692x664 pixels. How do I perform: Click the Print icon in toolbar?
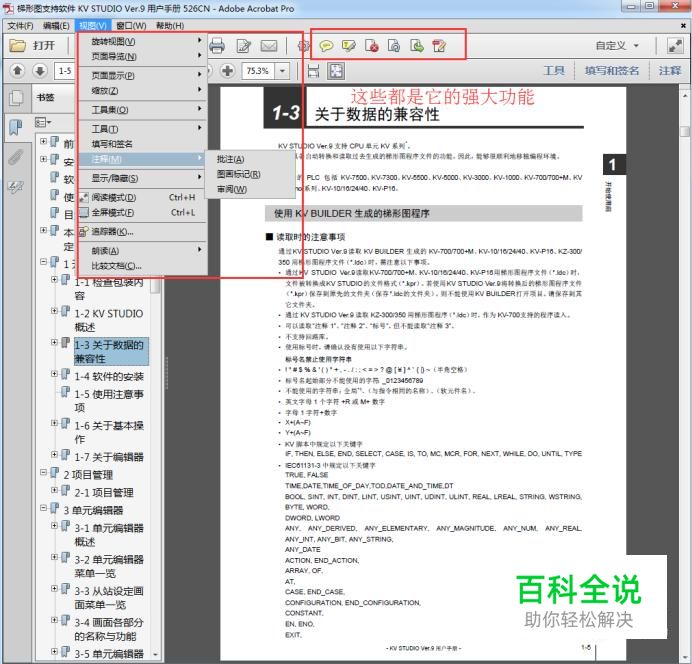(217, 45)
